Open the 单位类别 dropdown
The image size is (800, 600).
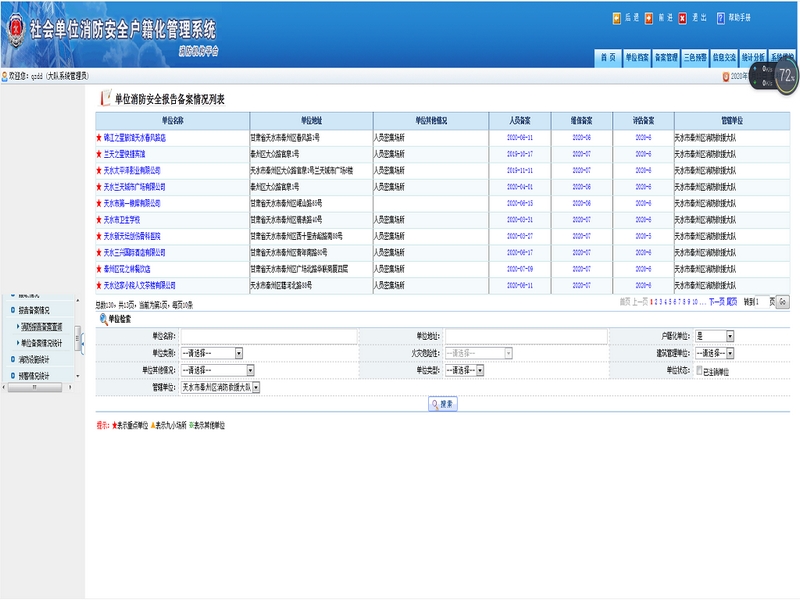[x=239, y=353]
